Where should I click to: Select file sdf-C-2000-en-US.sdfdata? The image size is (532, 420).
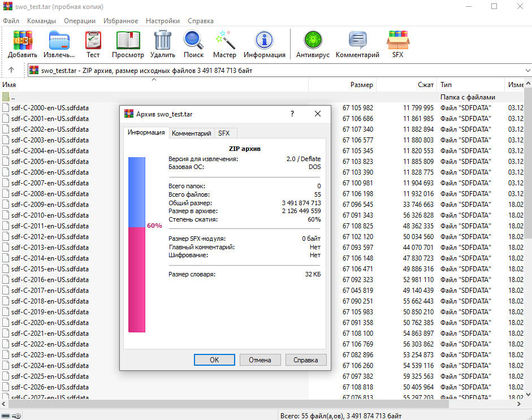pyautogui.click(x=50, y=108)
